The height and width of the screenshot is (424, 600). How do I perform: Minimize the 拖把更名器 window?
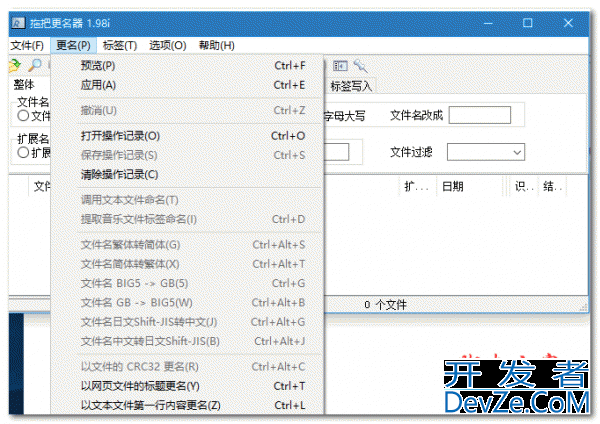pyautogui.click(x=488, y=23)
